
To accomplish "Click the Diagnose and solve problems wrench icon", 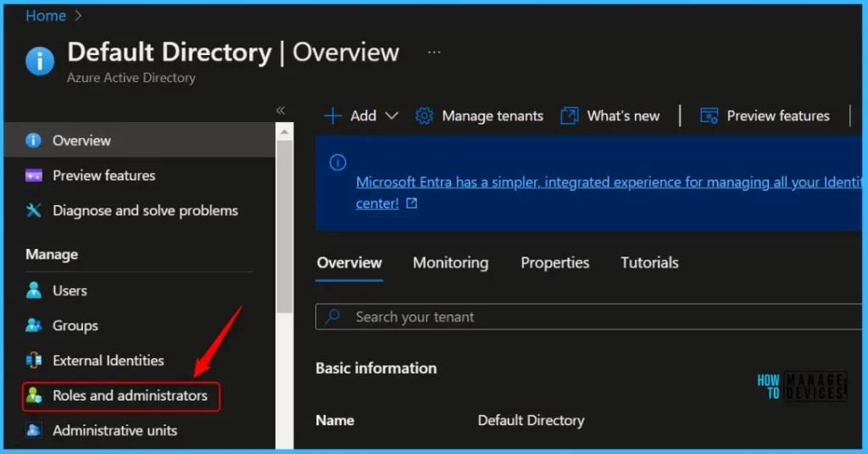I will (x=33, y=211).
